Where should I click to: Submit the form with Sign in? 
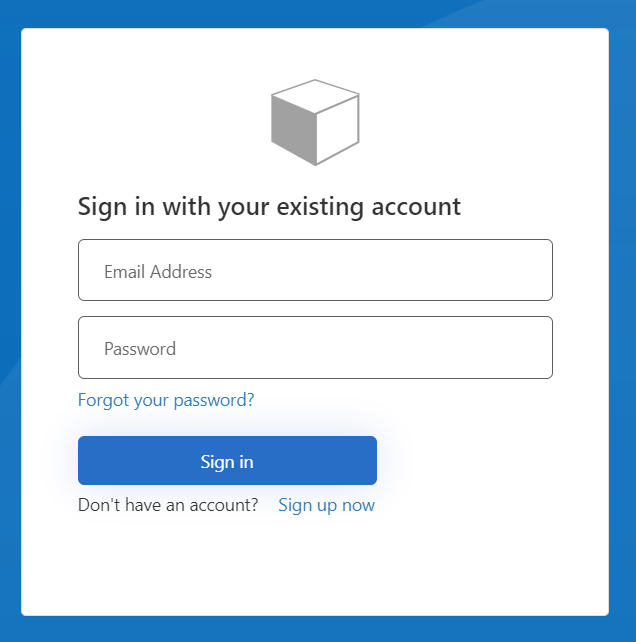pyautogui.click(x=227, y=461)
